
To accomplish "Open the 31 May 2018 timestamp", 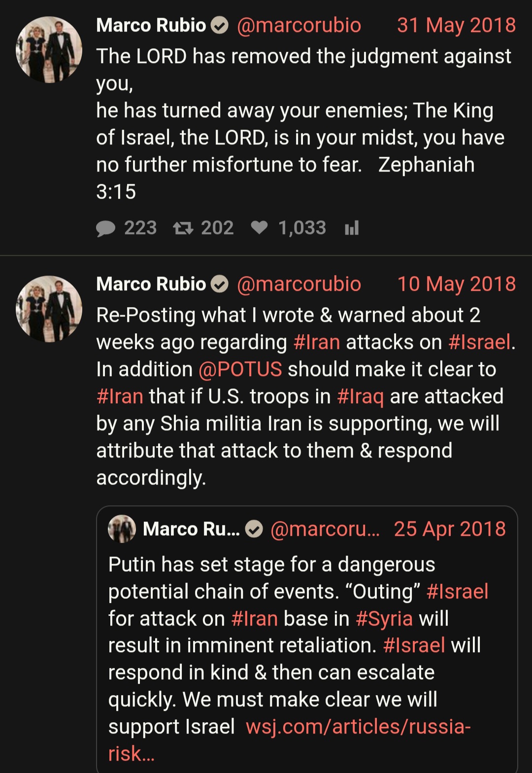I will coord(457,25).
